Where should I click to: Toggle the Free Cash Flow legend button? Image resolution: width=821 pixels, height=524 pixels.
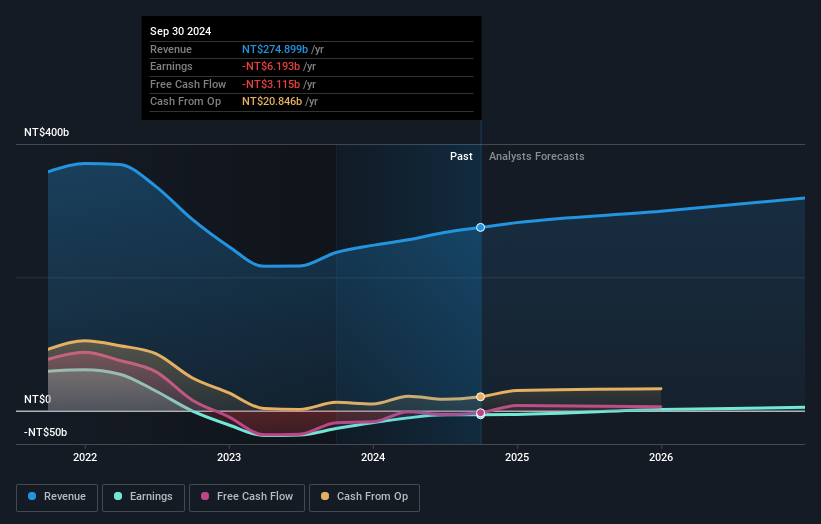[247, 497]
